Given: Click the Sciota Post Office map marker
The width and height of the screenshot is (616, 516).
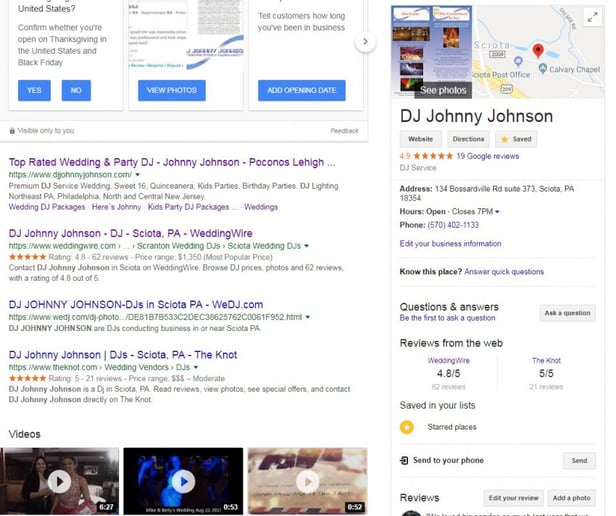Looking at the screenshot, I should (x=518, y=61).
